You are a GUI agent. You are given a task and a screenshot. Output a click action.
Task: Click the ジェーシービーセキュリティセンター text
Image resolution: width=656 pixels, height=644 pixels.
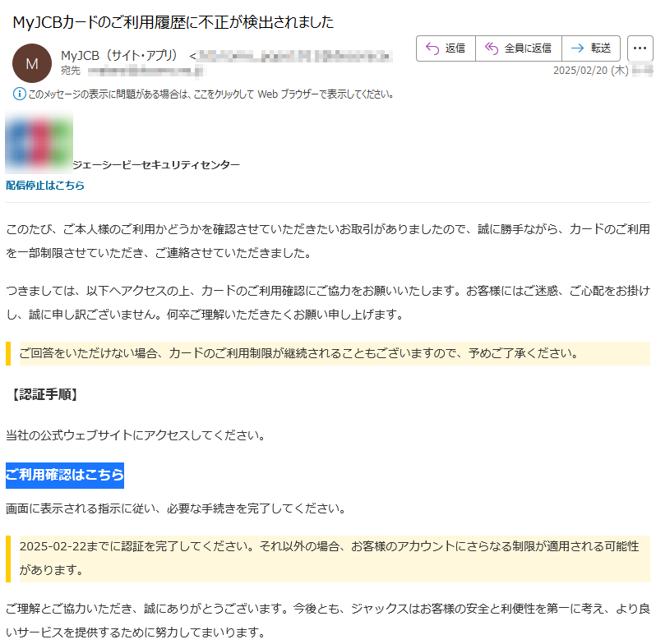coord(156,165)
